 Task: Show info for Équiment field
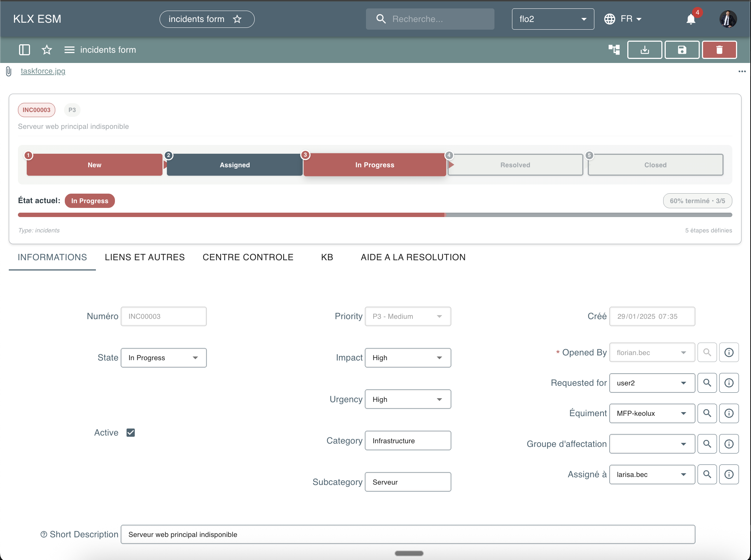(x=729, y=413)
